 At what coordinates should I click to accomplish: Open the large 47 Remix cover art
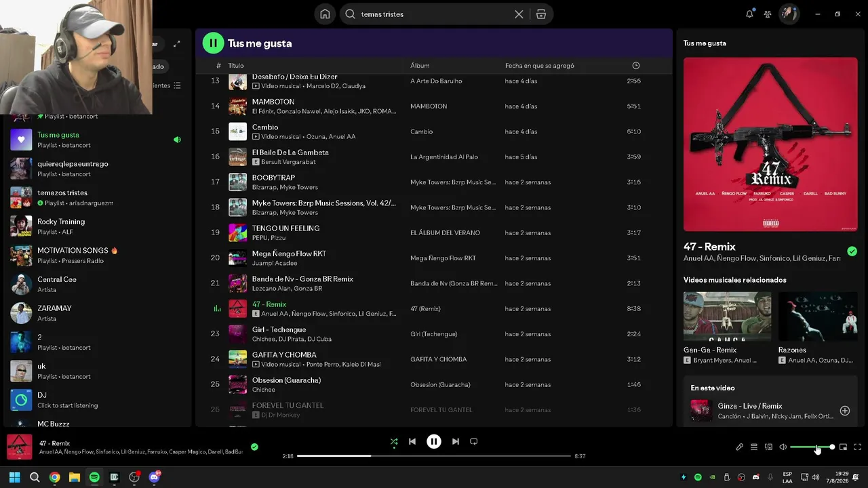coord(770,144)
